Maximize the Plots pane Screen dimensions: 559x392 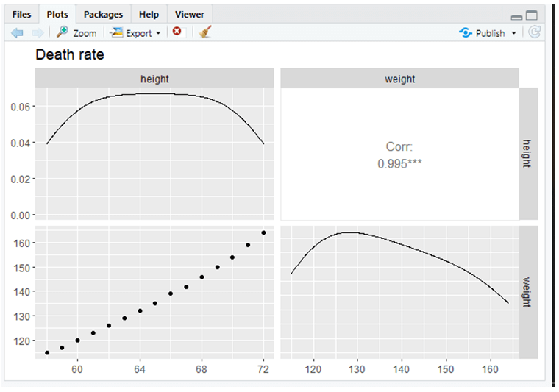click(532, 15)
